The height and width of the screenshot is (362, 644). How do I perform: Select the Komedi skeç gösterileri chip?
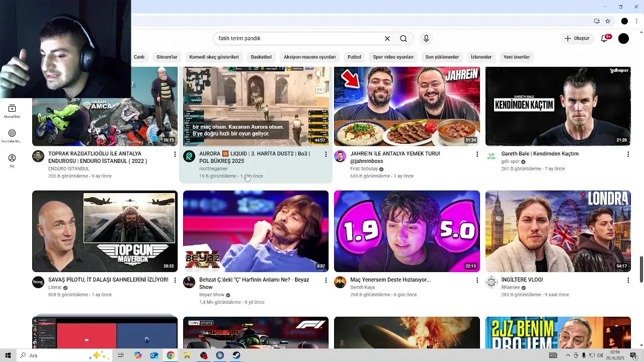click(214, 57)
